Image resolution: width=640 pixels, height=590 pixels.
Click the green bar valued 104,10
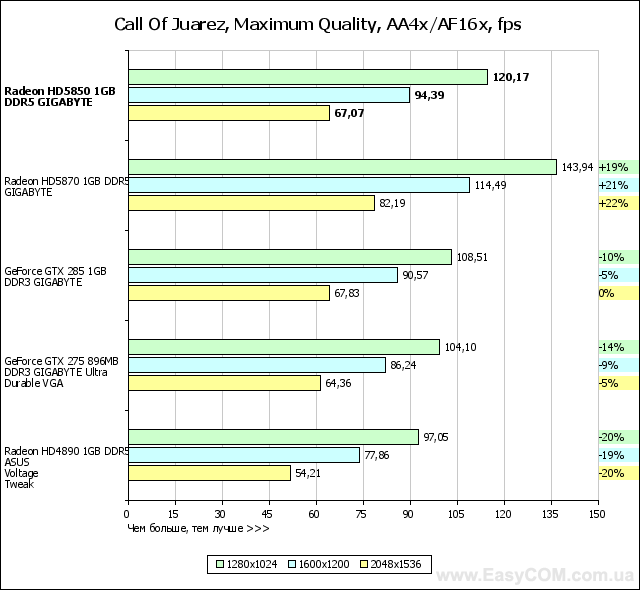click(x=284, y=347)
